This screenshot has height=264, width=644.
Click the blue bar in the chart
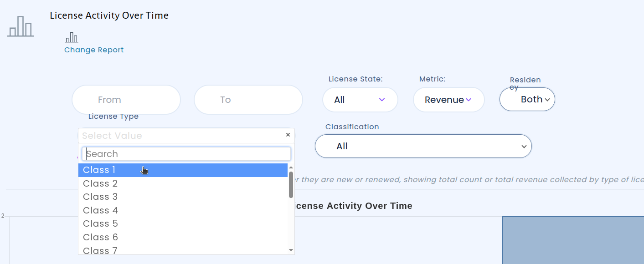(573, 240)
